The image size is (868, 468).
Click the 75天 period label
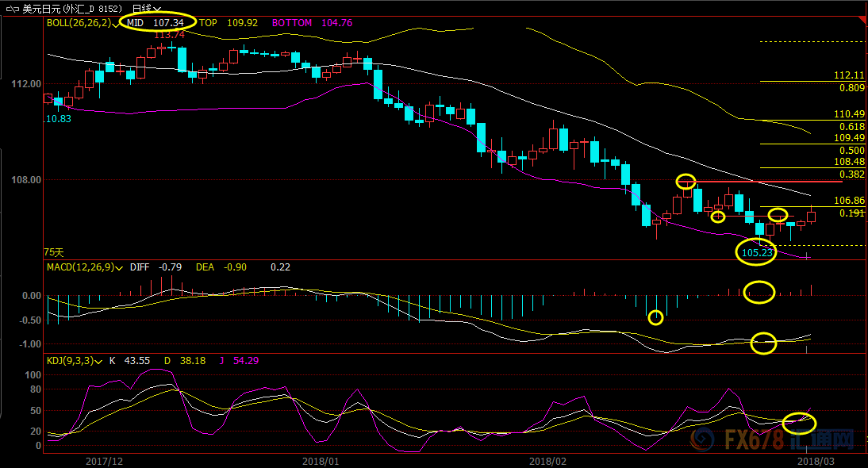pos(53,251)
